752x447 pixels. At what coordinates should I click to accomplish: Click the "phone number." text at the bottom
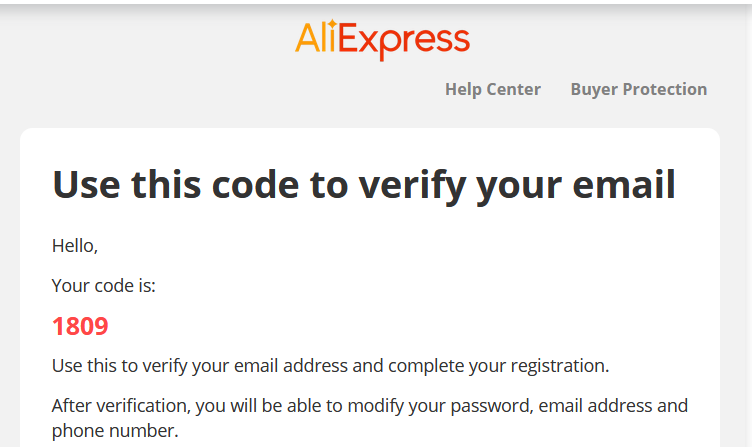[x=115, y=431]
